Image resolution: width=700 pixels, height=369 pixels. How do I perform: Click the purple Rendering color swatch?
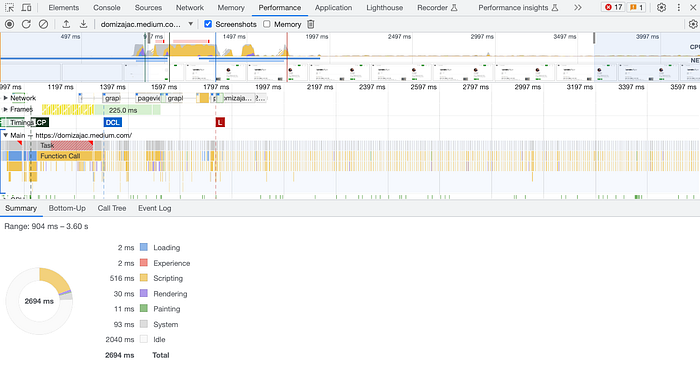[144, 294]
